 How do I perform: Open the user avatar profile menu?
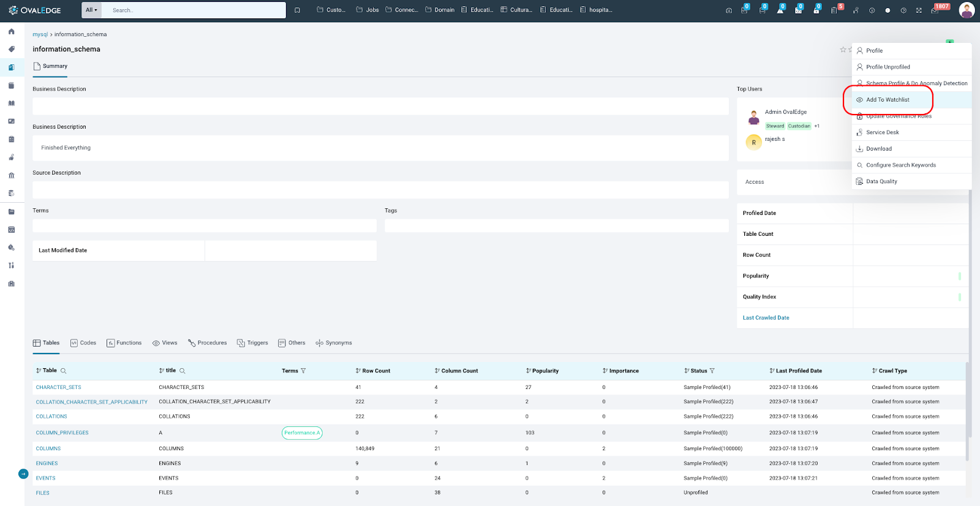[967, 10]
